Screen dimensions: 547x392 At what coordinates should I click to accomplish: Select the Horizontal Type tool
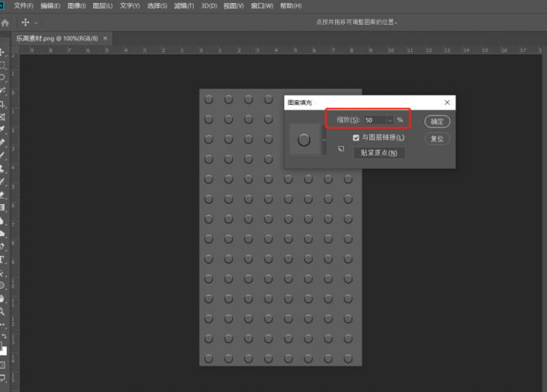pos(3,259)
